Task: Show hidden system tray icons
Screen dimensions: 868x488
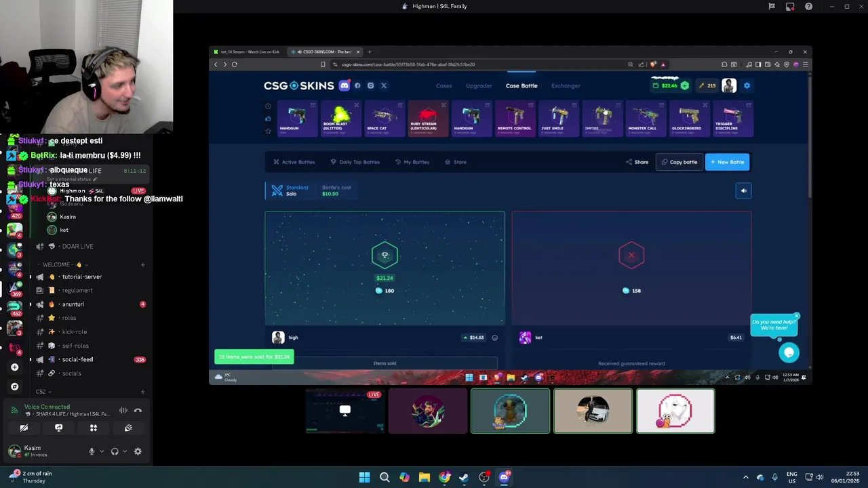Action: coord(745,477)
